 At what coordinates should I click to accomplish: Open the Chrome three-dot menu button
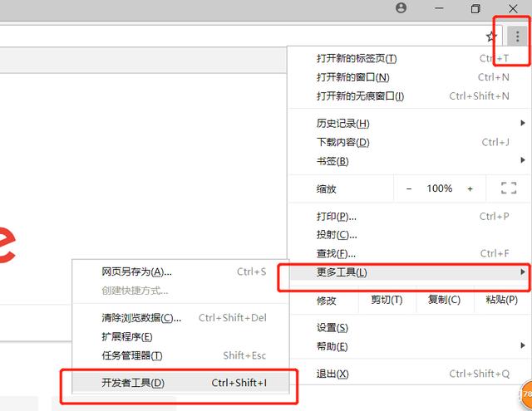pyautogui.click(x=517, y=37)
